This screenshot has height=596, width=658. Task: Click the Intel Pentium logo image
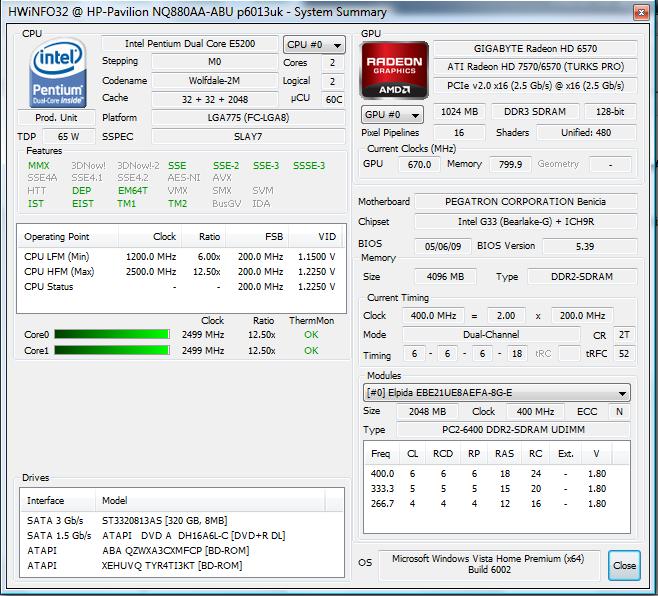click(x=58, y=73)
